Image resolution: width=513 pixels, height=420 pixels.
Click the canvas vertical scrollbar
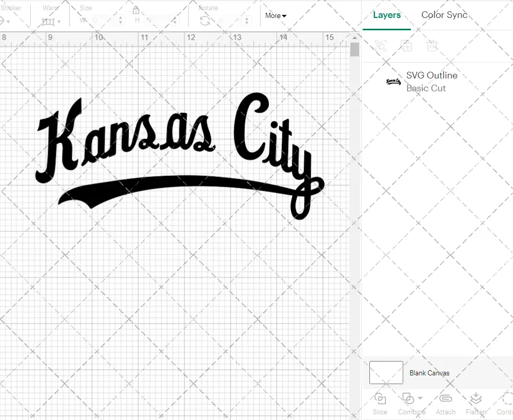click(x=354, y=49)
